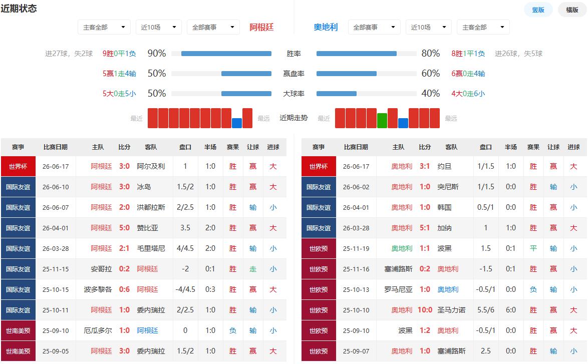Image resolution: width=588 pixels, height=364 pixels.
Task: Click 走 handicap result in 安哥拉 row
Action: (x=253, y=269)
